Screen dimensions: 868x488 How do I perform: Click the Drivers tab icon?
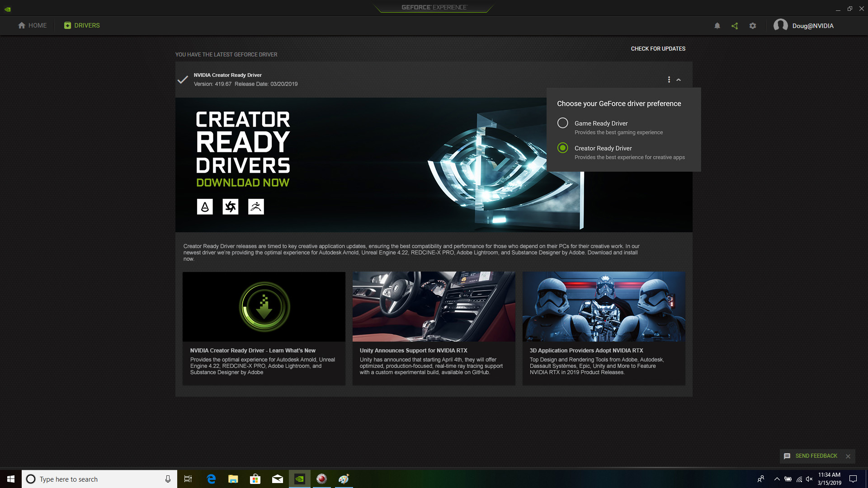[67, 25]
